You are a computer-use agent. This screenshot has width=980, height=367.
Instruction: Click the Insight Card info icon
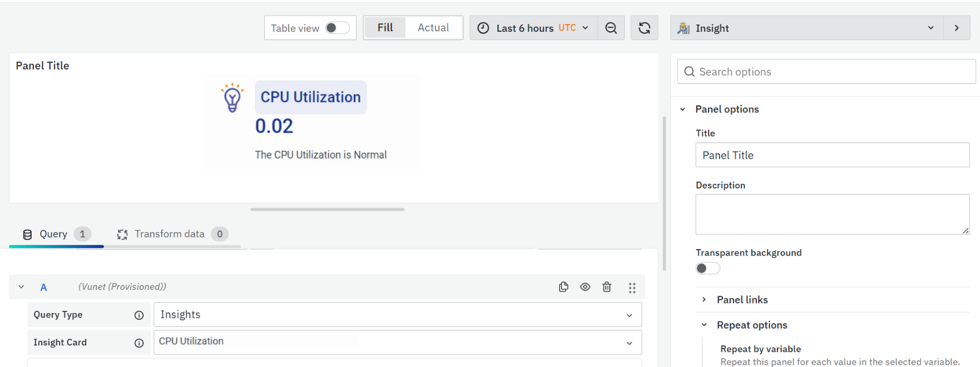tap(139, 342)
